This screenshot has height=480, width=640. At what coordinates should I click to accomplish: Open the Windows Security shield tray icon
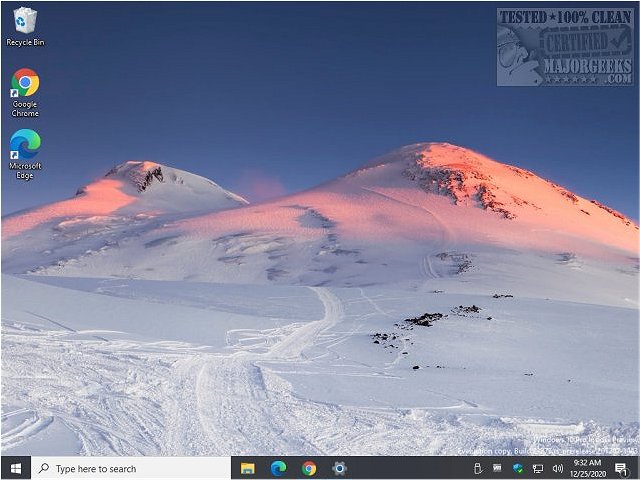click(x=518, y=468)
